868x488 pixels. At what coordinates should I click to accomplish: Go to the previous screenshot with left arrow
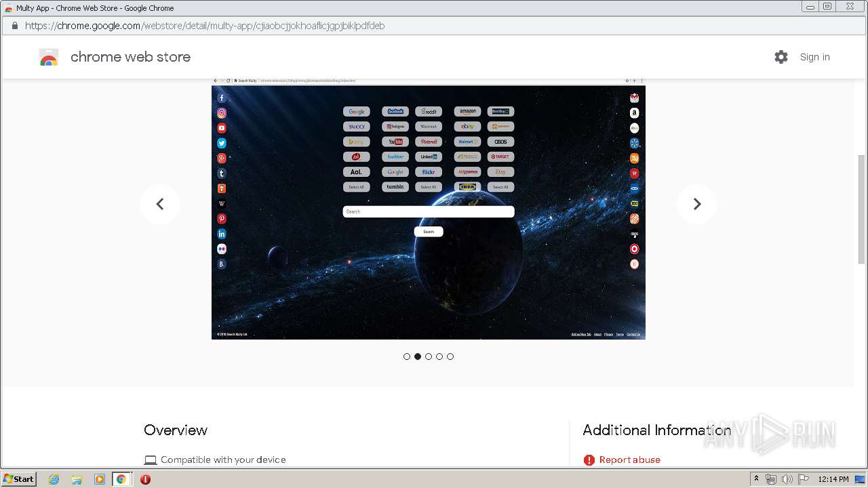point(160,204)
